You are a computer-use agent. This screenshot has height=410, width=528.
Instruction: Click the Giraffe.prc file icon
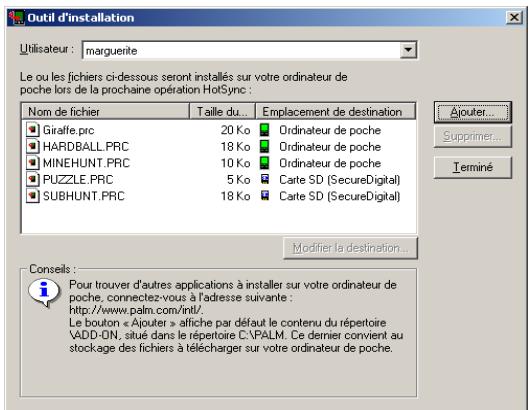click(32, 130)
